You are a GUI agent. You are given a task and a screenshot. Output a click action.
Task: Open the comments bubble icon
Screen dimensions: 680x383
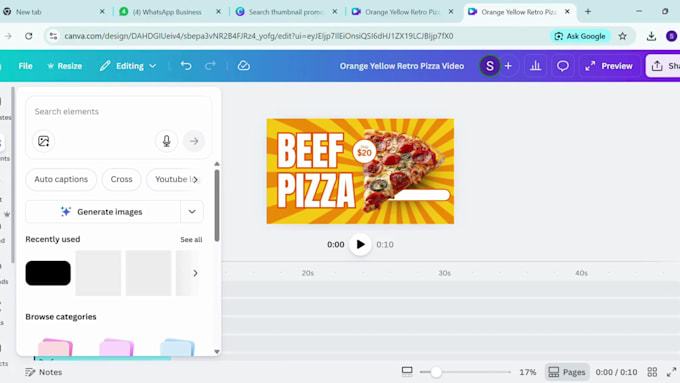coord(562,66)
